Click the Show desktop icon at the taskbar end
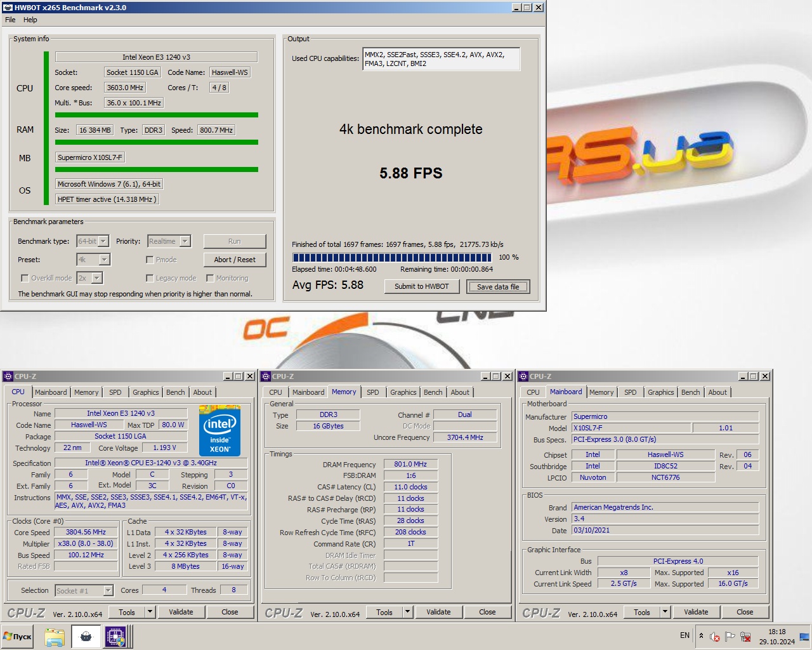 804,637
